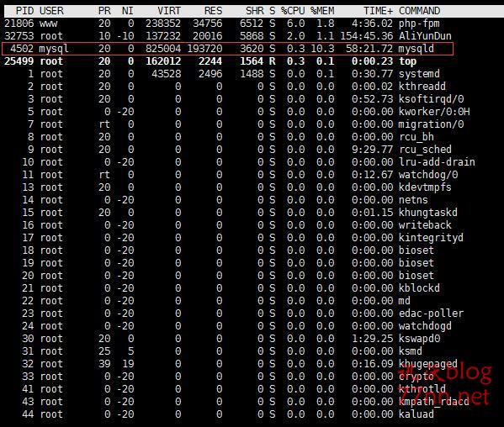Select php-fpm CPU value 6.0
The height and width of the screenshot is (427, 504).
coord(295,24)
